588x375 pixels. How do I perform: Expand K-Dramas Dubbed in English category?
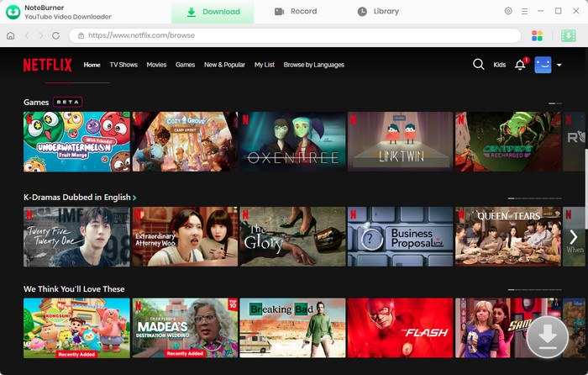(x=134, y=198)
